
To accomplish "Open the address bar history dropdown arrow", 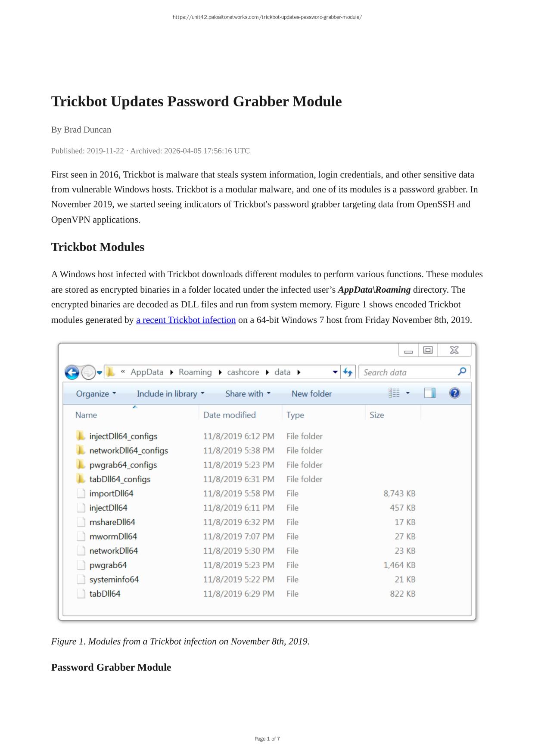I will 335,372.
